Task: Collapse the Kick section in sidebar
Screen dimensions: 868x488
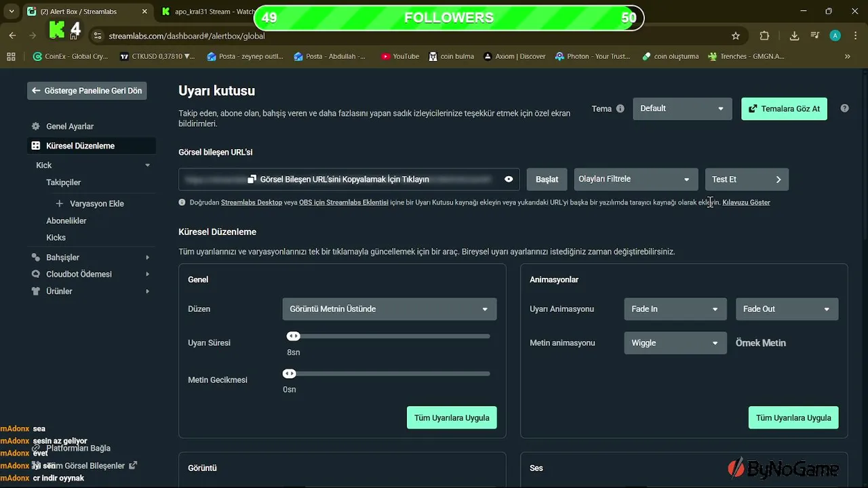Action: [148, 165]
